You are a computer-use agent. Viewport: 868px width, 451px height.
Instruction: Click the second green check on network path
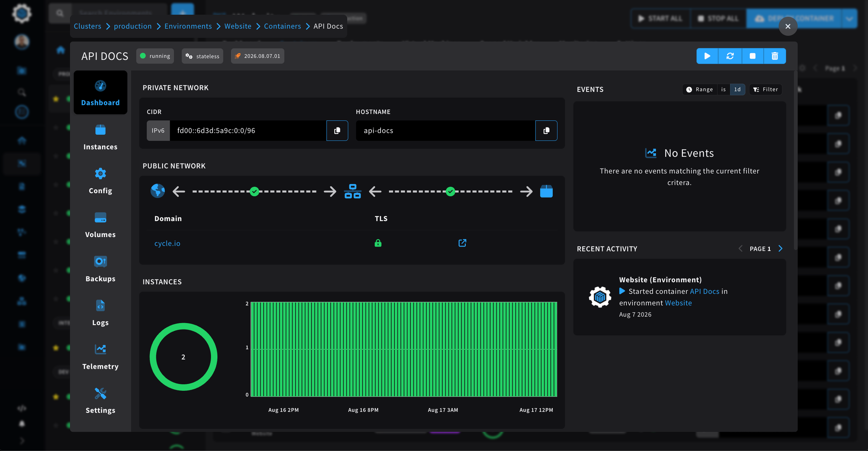tap(450, 191)
